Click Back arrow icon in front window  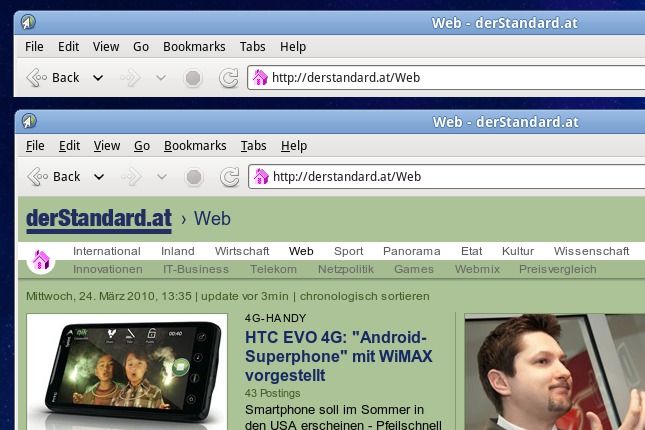37,177
